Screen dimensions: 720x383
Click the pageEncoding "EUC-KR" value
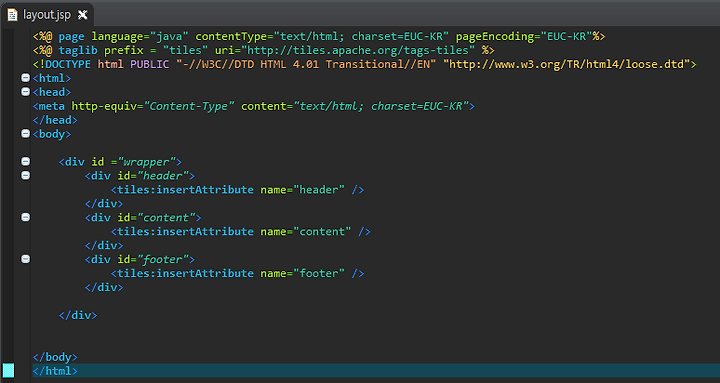[566, 36]
